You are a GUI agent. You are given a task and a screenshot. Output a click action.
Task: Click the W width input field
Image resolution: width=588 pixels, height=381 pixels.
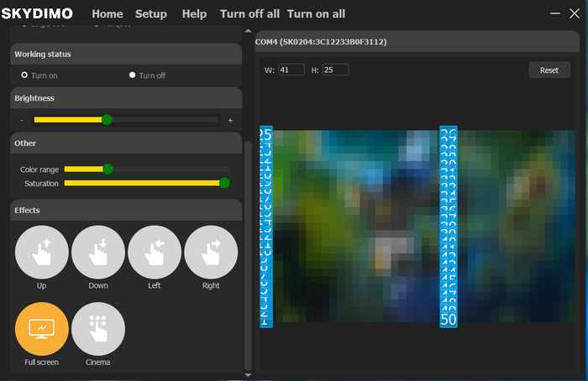pos(290,70)
